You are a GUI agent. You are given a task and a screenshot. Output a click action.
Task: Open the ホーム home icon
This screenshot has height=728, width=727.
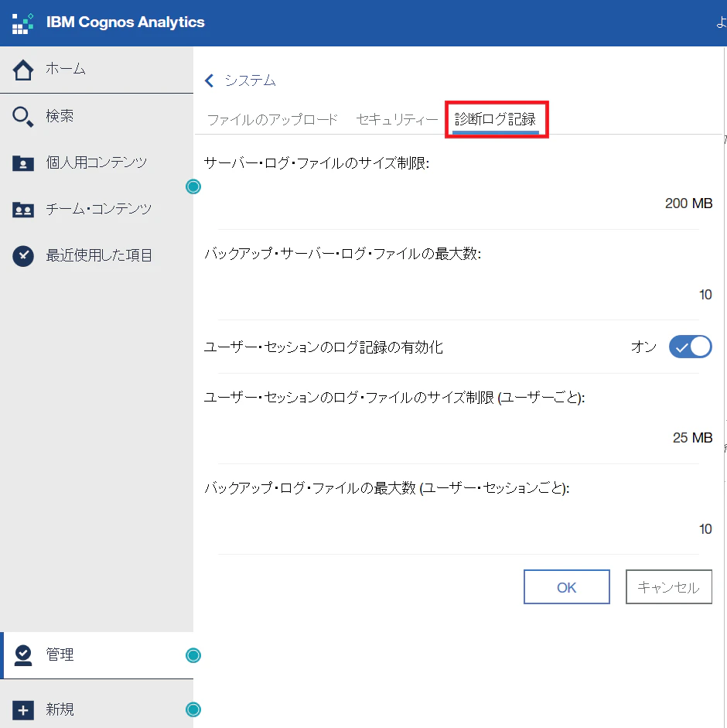coord(22,70)
